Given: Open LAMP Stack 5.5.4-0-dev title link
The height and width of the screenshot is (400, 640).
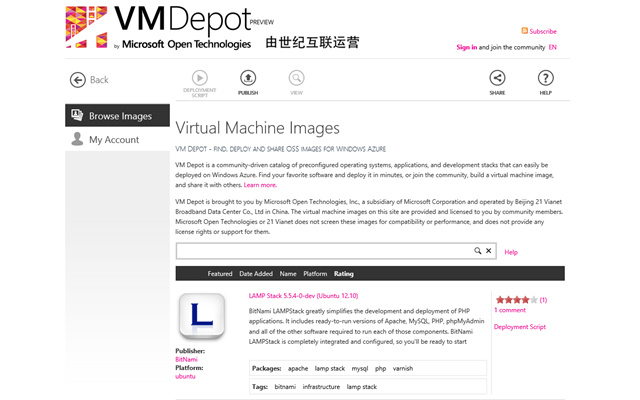Looking at the screenshot, I should point(303,296).
